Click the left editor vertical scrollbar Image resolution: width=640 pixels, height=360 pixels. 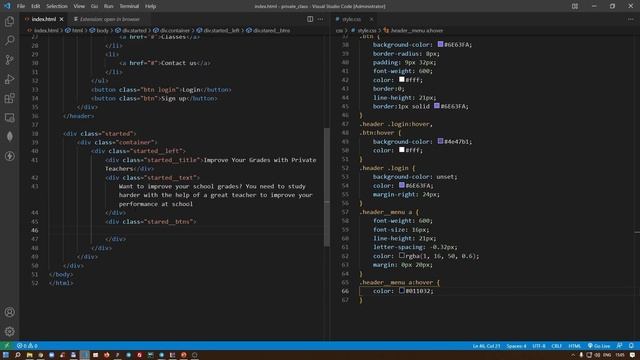pyautogui.click(x=327, y=187)
